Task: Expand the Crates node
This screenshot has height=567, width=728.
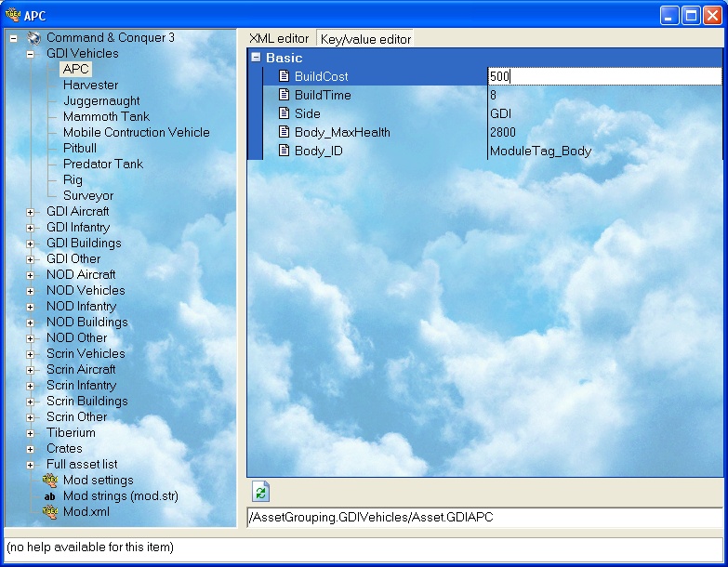Action: [30, 449]
